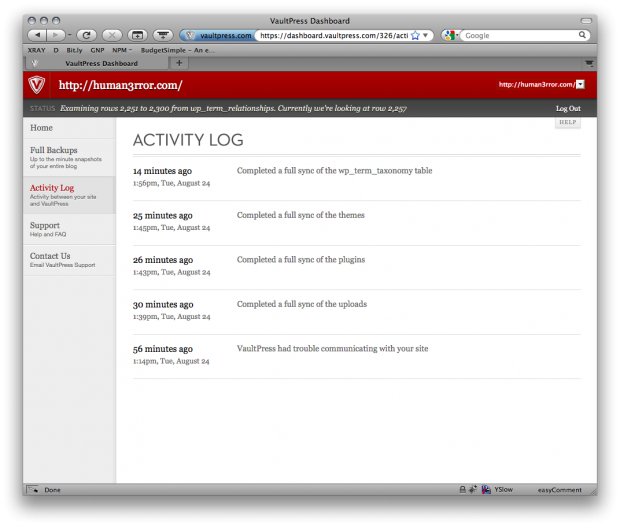This screenshot has width=620, height=527.
Task: Open the history dropdown next to forward arrow
Action: [70, 35]
